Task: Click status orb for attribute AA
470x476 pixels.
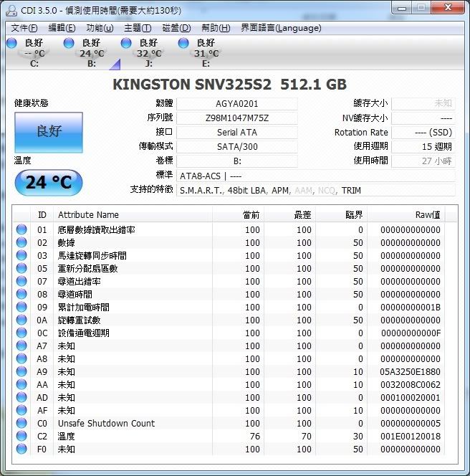Action: pyautogui.click(x=21, y=384)
